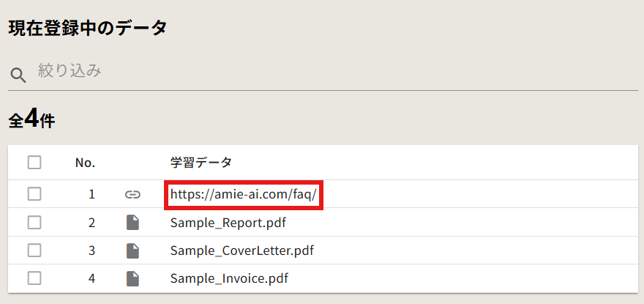This screenshot has height=304, width=644.
Task: Click the magnifying glass search icon
Action: pos(18,75)
